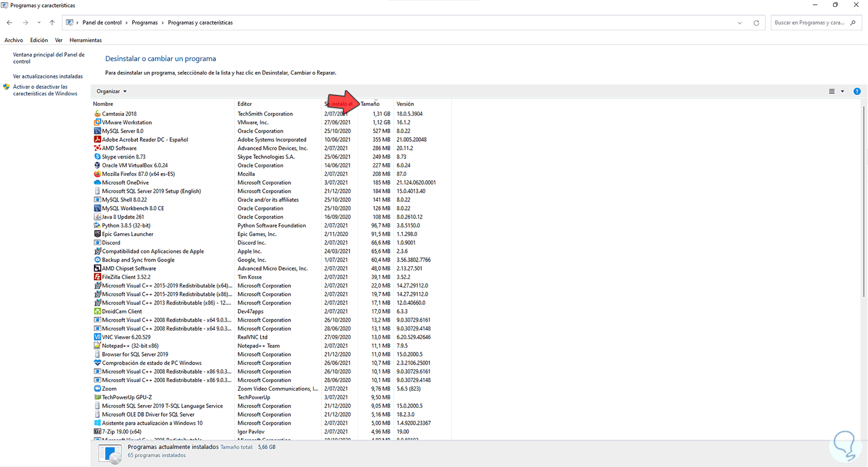Click the Zoom program icon
This screenshot has height=467, width=868.
tap(97, 389)
